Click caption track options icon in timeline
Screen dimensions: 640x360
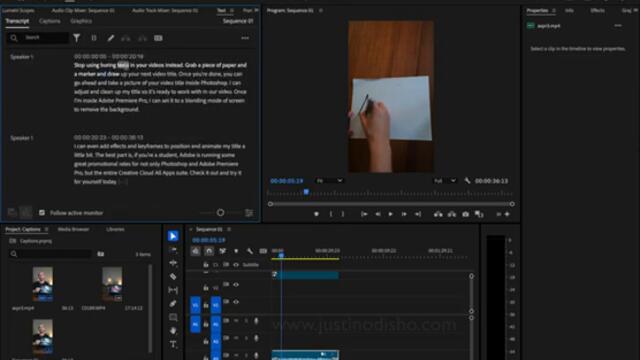[263, 251]
